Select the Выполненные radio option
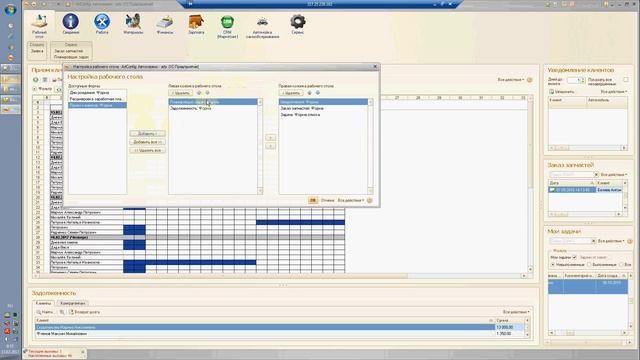Viewport: 640px width, 360px height. pyautogui.click(x=589, y=265)
